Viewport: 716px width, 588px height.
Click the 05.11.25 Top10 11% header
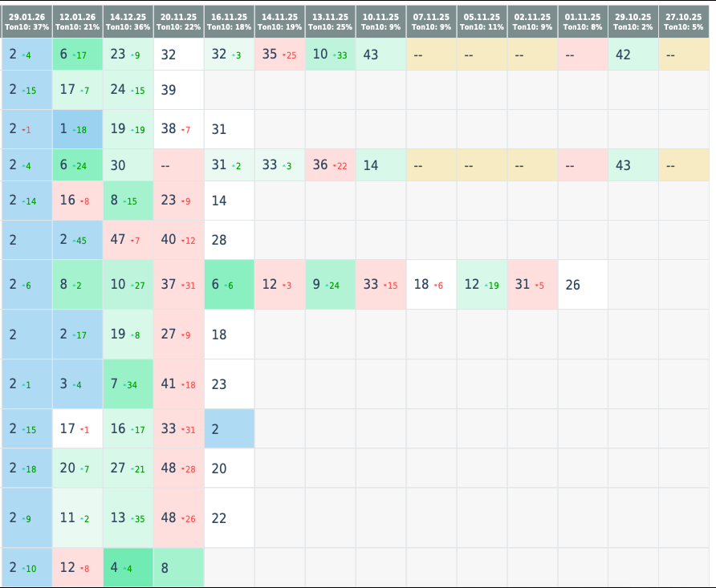pos(482,22)
